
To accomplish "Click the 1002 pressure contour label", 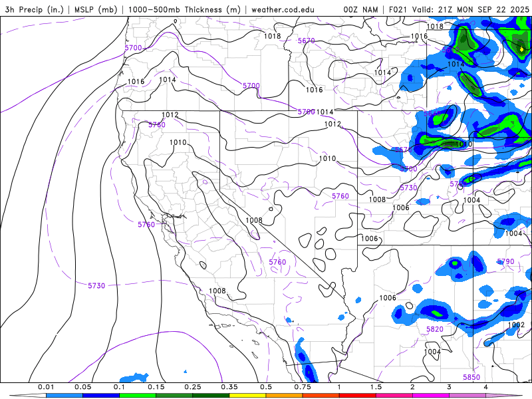I will click(517, 325).
